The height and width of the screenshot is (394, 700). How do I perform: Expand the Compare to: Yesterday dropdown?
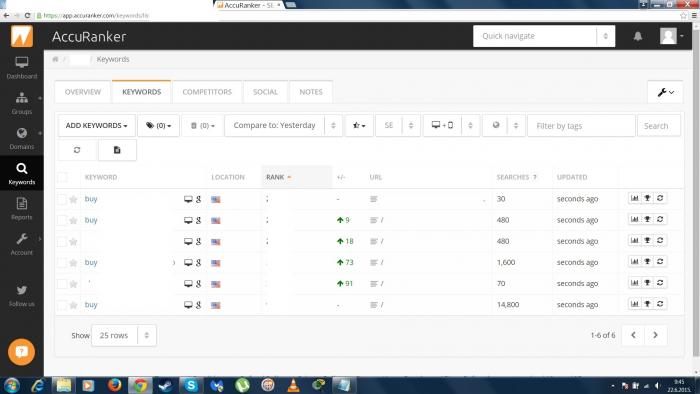pos(283,125)
